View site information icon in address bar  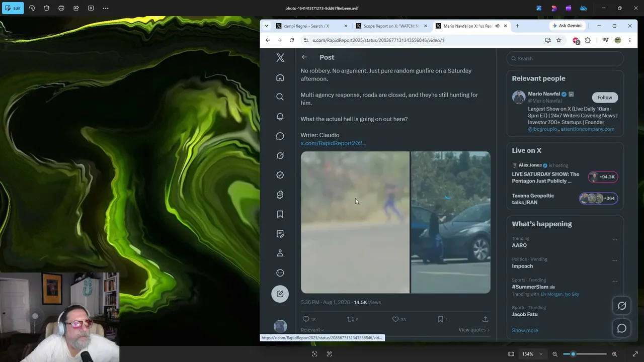tap(305, 40)
